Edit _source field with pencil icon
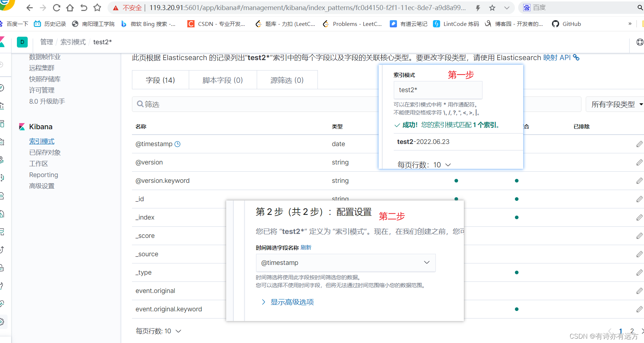The width and height of the screenshot is (644, 343). click(x=639, y=254)
